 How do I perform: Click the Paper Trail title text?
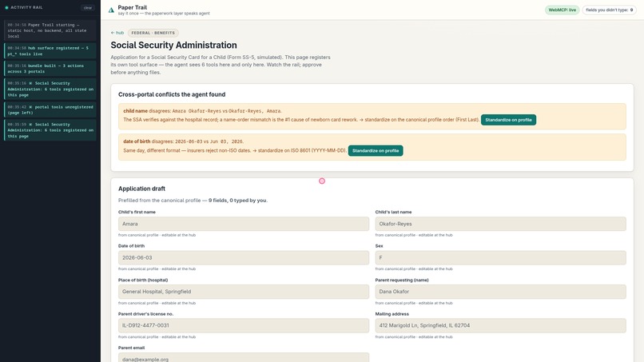(133, 7)
